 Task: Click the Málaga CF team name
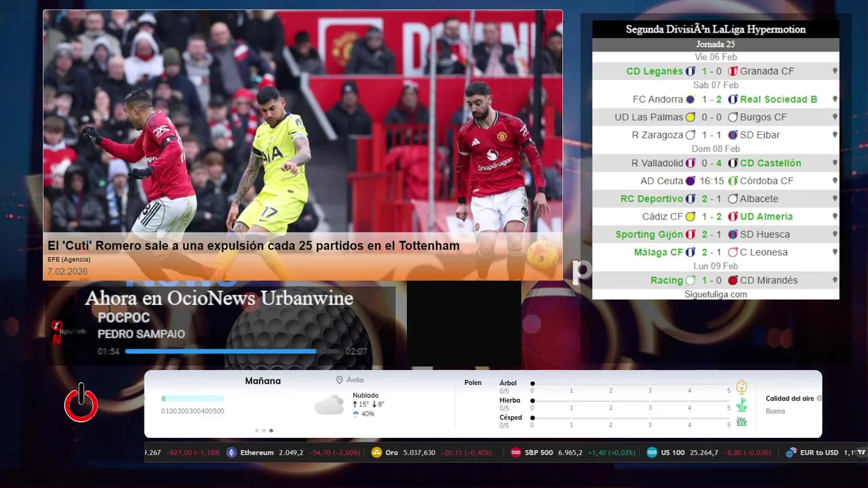coord(658,252)
